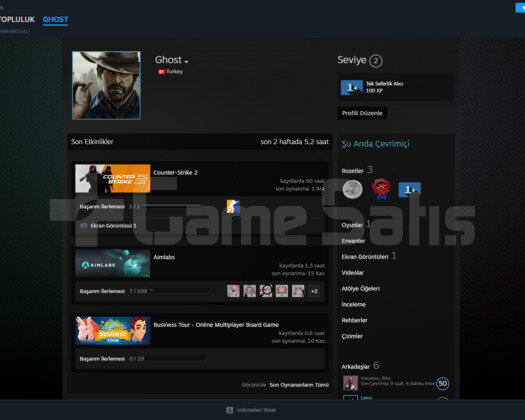The image size is (525, 420).
Task: Open the Atölye Öğeleri link
Action: [x=361, y=289]
